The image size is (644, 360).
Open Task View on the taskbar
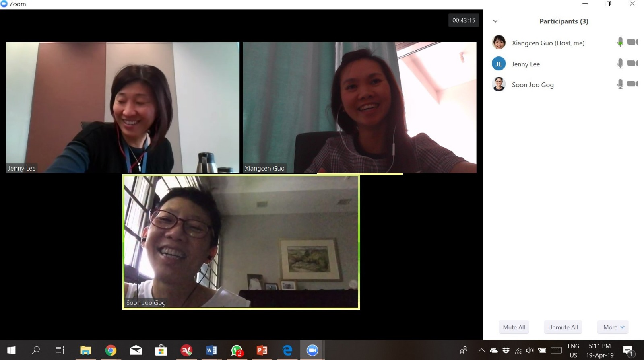(x=60, y=350)
